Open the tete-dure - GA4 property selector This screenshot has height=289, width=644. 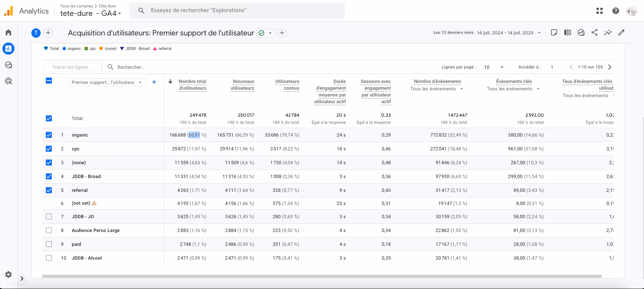91,13
